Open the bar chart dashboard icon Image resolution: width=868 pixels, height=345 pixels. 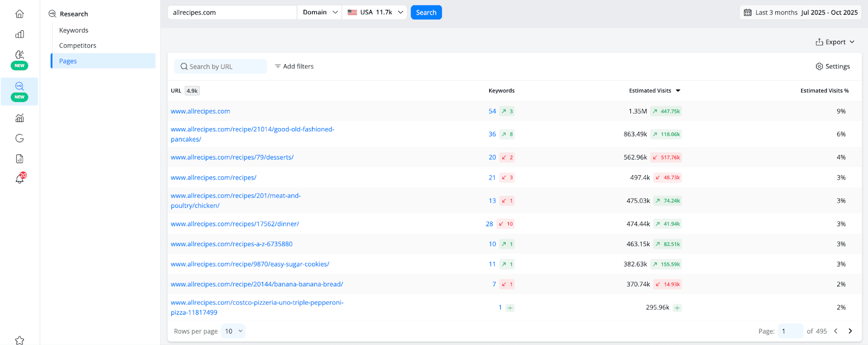[20, 34]
